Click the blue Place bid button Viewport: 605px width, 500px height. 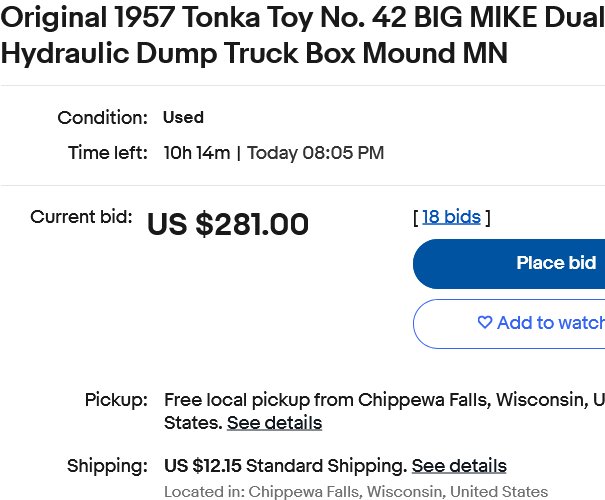pos(509,264)
